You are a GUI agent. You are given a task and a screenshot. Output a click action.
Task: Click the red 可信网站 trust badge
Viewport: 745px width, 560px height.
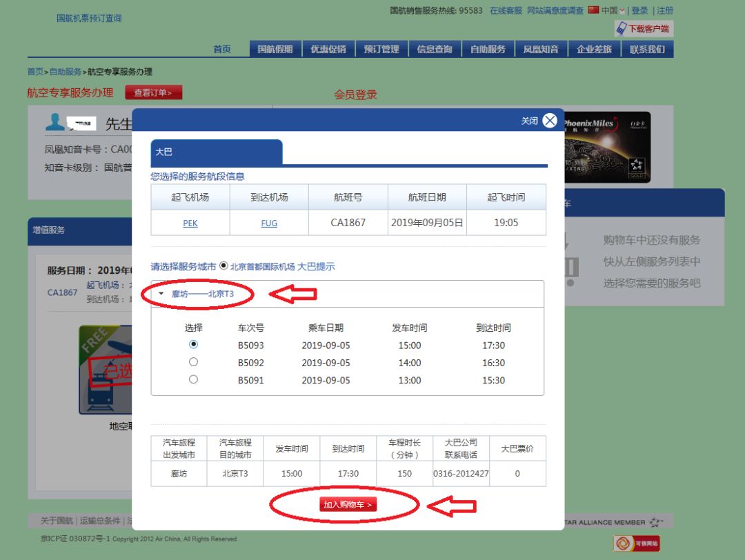[636, 543]
